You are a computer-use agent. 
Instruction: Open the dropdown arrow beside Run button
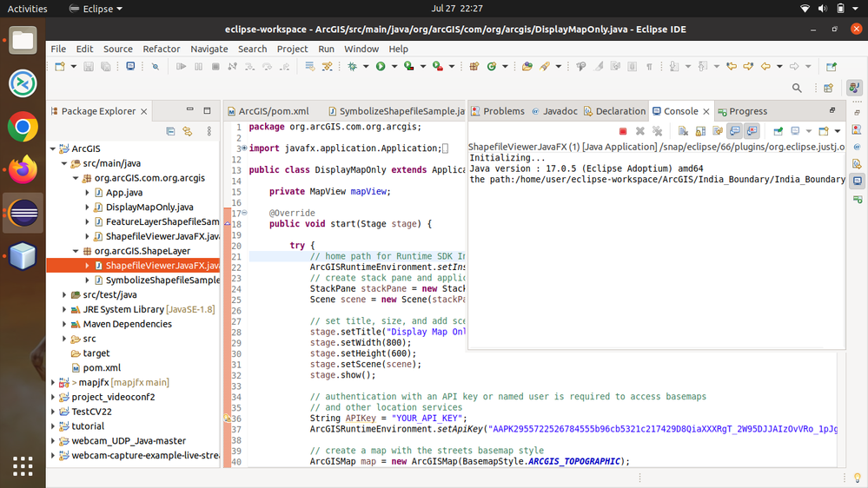coord(393,67)
